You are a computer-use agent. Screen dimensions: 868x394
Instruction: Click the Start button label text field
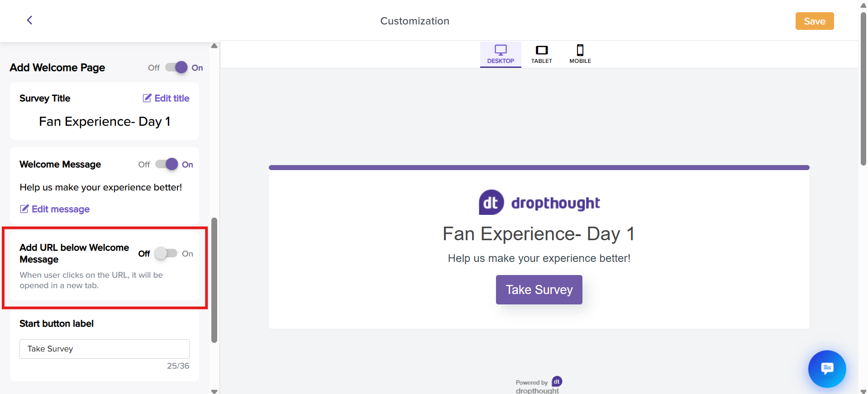point(104,349)
